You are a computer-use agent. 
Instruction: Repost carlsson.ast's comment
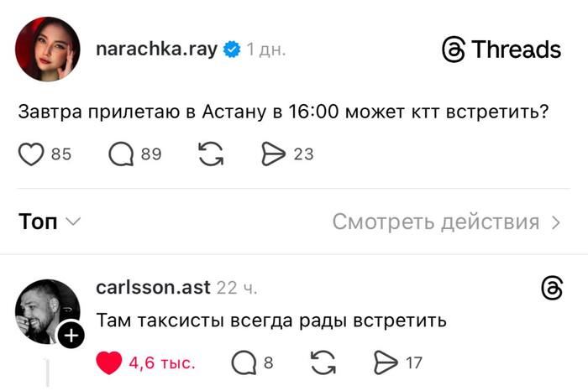point(323,362)
